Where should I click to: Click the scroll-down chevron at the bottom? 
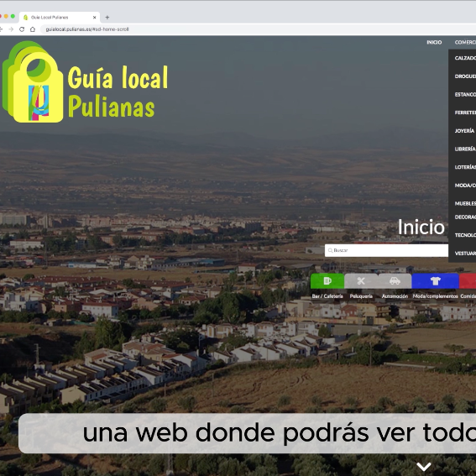pyautogui.click(x=424, y=466)
